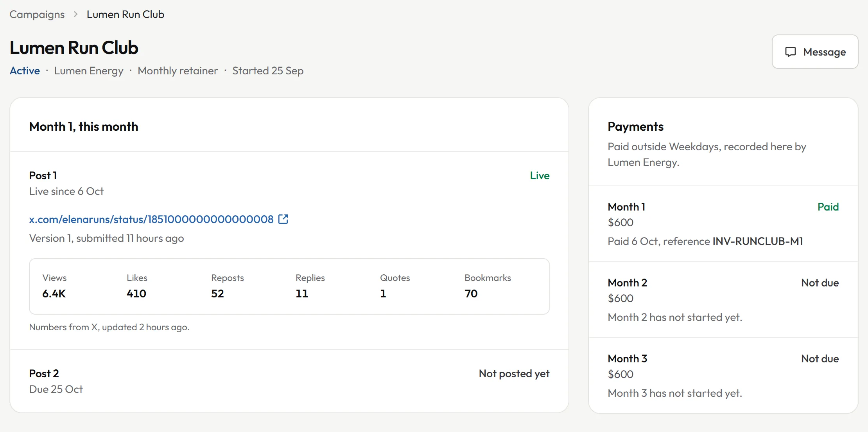Click the Views value 6.4K
The width and height of the screenshot is (868, 432).
pos(54,293)
